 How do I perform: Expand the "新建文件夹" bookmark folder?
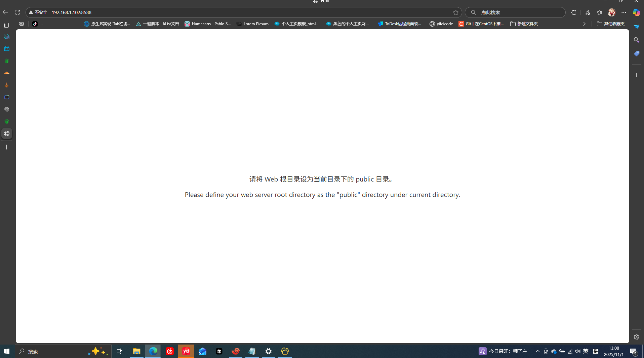[x=524, y=24]
